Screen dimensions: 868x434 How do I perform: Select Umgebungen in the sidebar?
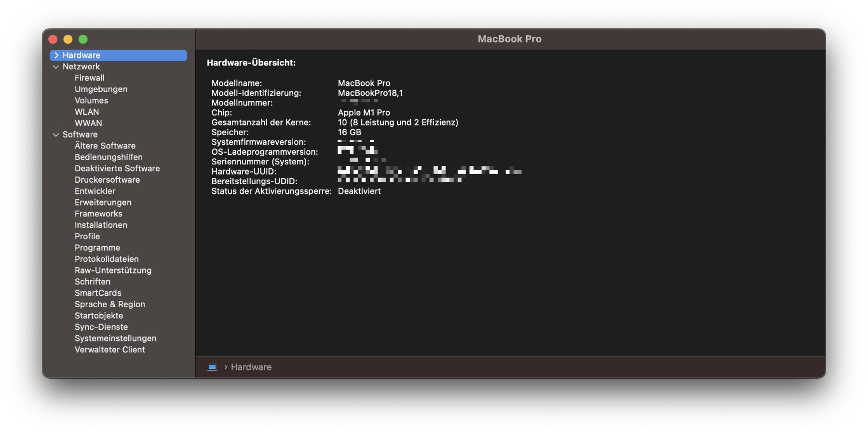(x=101, y=89)
